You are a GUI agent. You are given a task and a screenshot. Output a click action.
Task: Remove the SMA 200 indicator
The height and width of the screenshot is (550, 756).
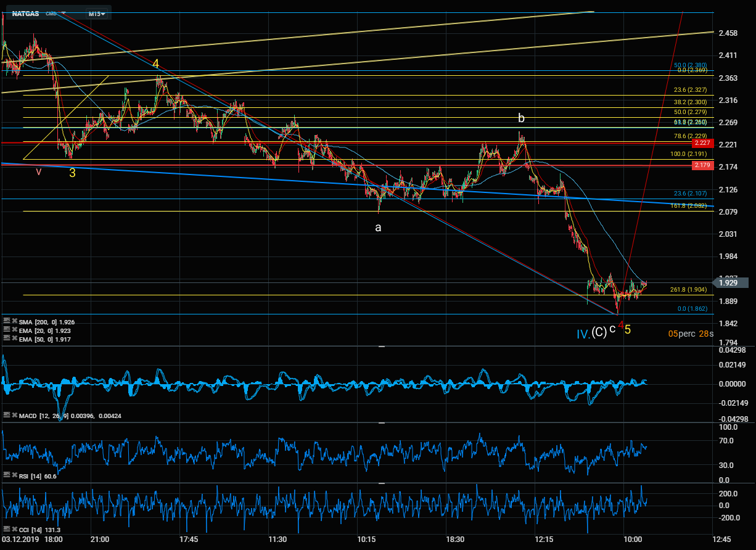click(14, 321)
